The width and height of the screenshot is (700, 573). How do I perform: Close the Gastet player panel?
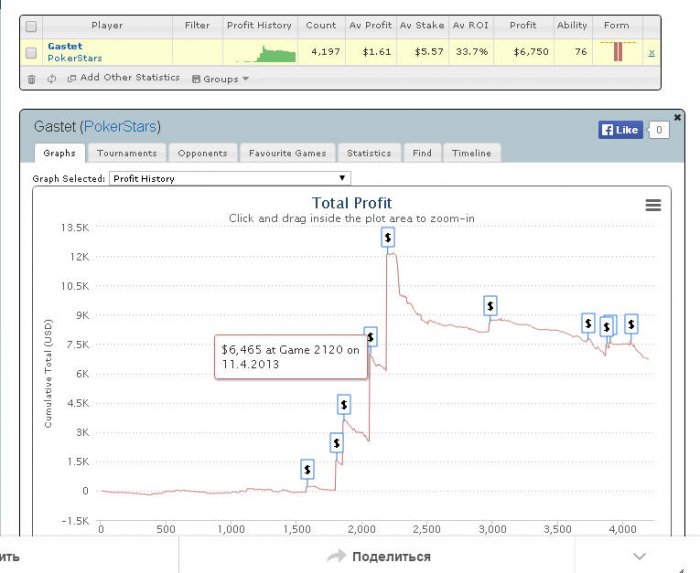pyautogui.click(x=677, y=117)
